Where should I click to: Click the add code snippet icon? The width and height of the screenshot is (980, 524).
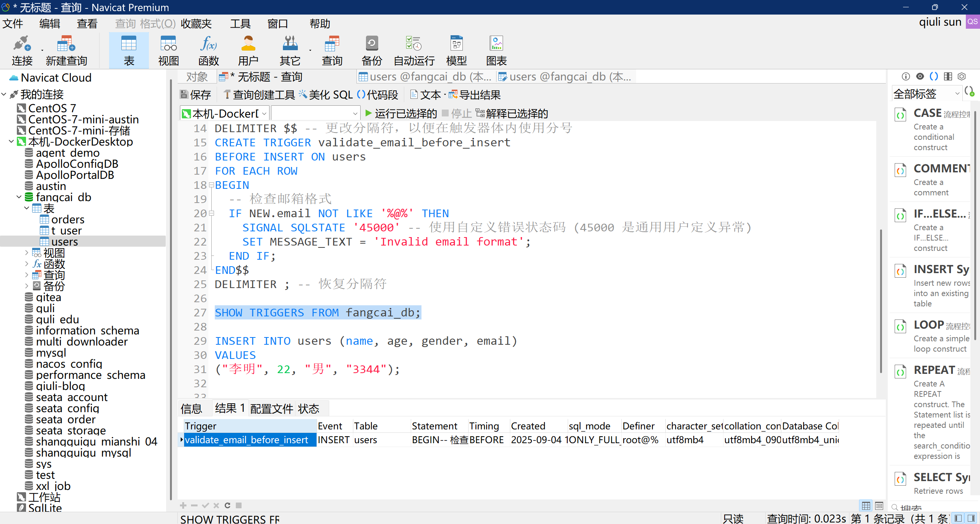[x=969, y=92]
